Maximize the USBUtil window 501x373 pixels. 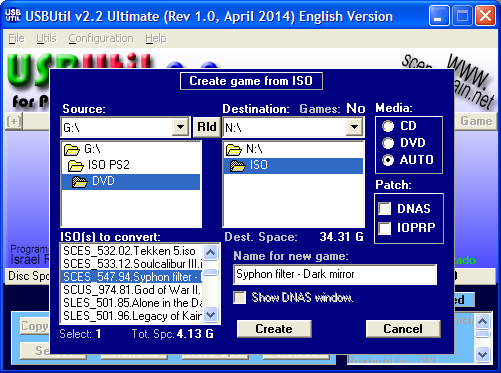(x=462, y=16)
